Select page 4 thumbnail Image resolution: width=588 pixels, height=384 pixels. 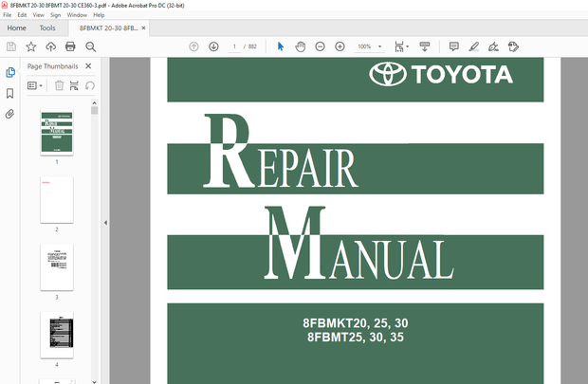coord(57,335)
